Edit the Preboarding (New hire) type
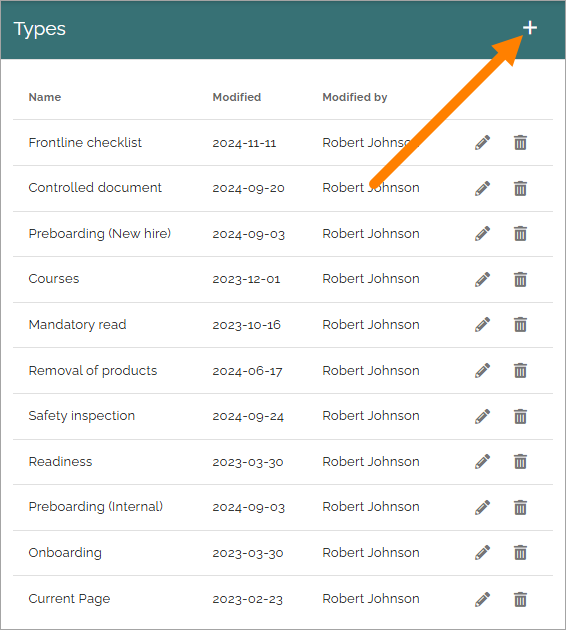This screenshot has width=566, height=630. [482, 233]
